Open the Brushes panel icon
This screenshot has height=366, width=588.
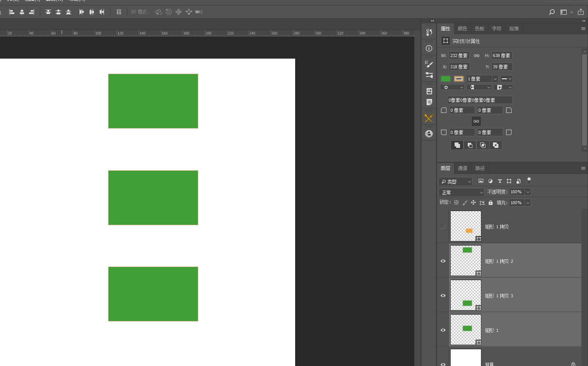[429, 75]
